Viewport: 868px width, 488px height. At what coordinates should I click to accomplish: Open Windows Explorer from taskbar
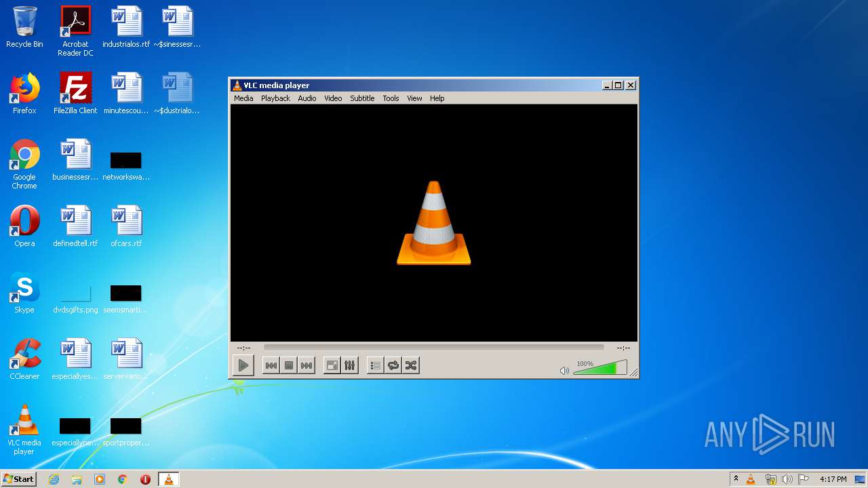point(77,479)
